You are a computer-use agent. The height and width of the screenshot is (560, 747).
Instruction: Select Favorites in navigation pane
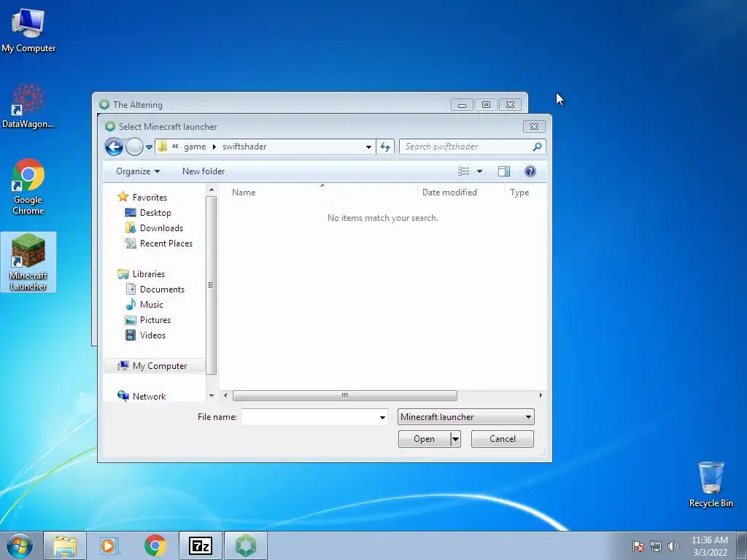click(x=150, y=197)
